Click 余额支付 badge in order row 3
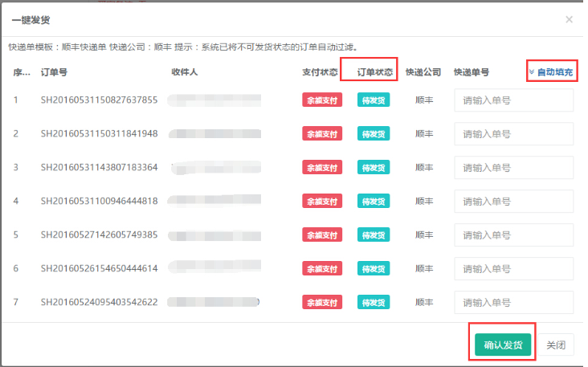Image resolution: width=588 pixels, height=367 pixels. 322,168
